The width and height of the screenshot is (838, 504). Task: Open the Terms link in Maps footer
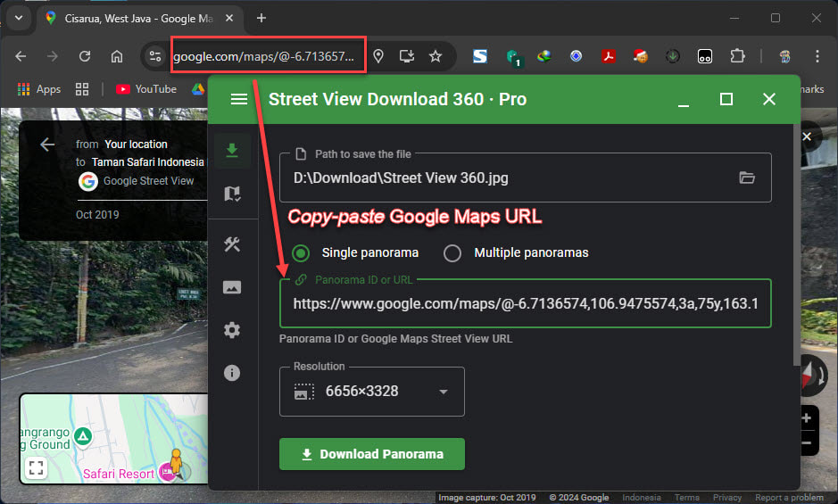[x=687, y=498]
